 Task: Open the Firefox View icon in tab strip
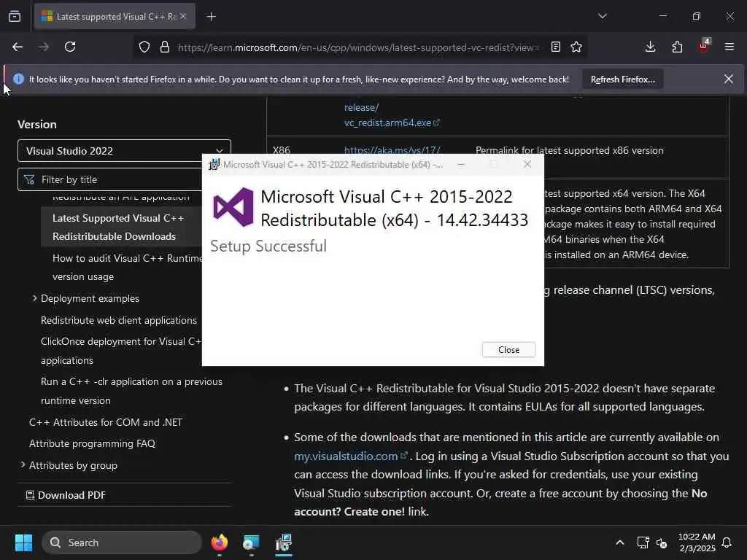click(x=15, y=16)
